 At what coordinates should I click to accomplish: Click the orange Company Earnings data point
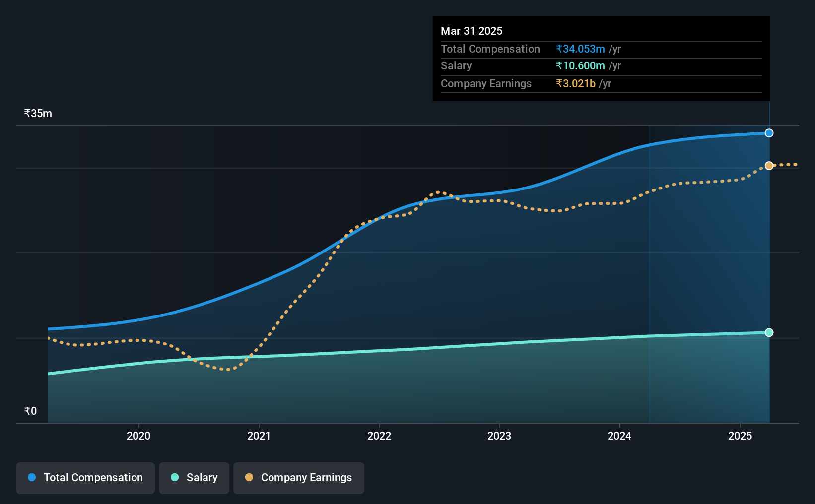tap(769, 166)
